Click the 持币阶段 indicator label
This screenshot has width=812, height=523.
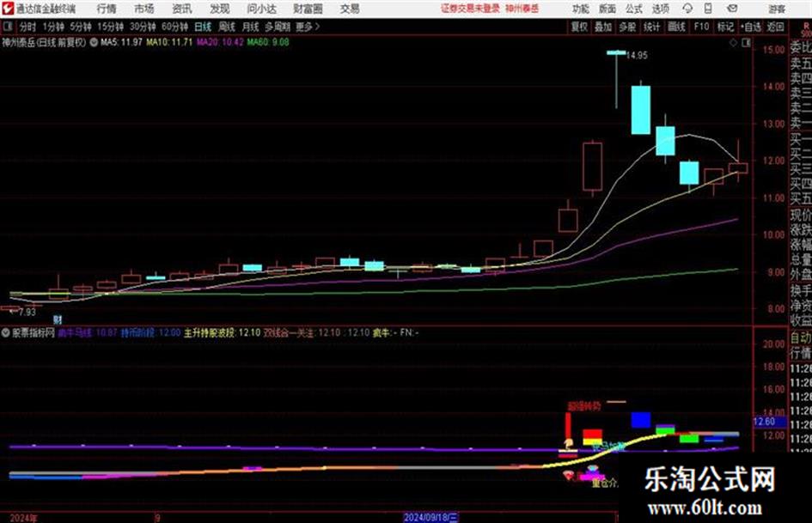pos(137,332)
